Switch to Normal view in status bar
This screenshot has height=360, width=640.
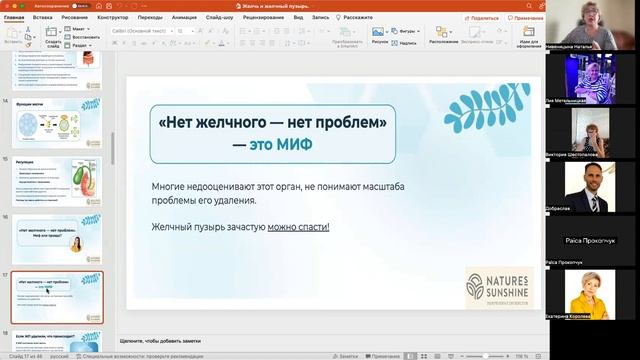point(410,356)
